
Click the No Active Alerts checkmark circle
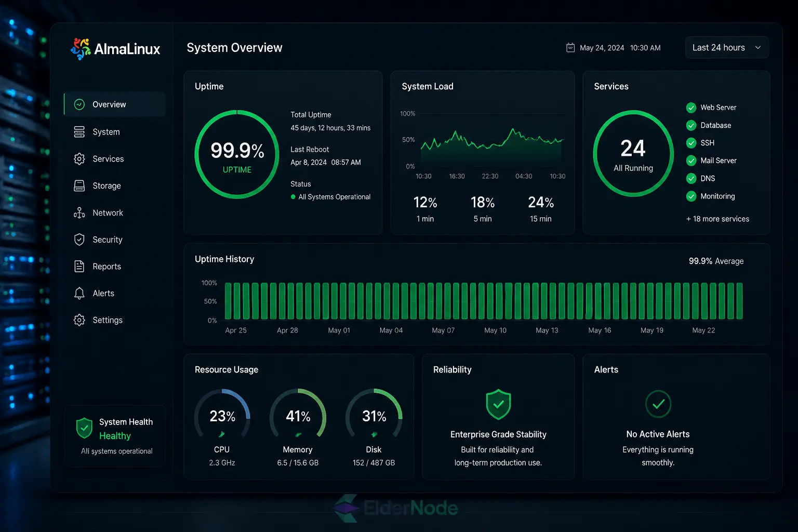(658, 404)
